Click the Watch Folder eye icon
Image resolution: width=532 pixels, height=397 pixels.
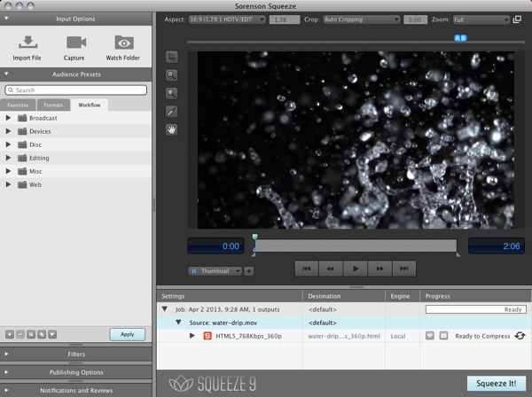coord(123,43)
